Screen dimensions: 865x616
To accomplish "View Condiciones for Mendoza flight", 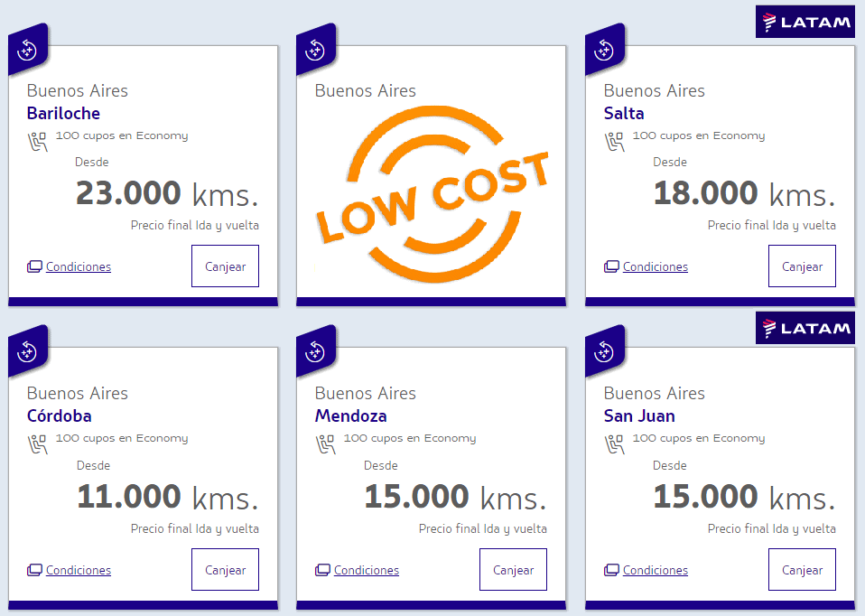I will pos(367,570).
